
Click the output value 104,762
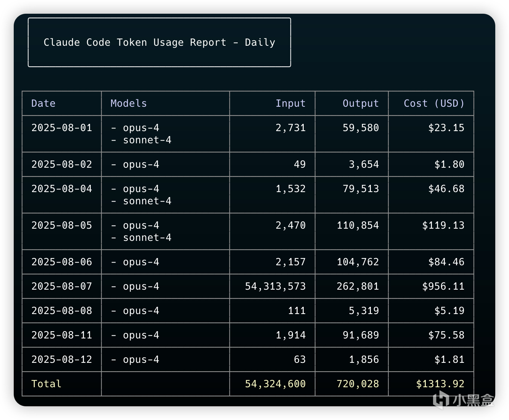point(358,262)
